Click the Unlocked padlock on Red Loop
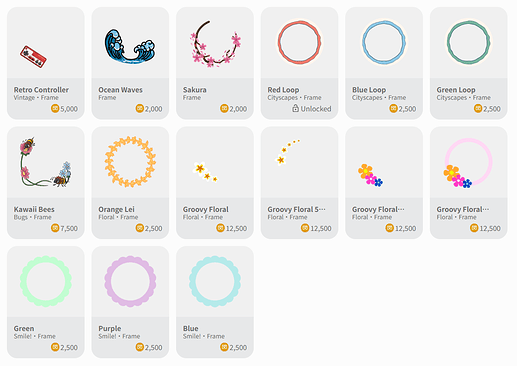Screen dimensions: 517x366 (295, 108)
